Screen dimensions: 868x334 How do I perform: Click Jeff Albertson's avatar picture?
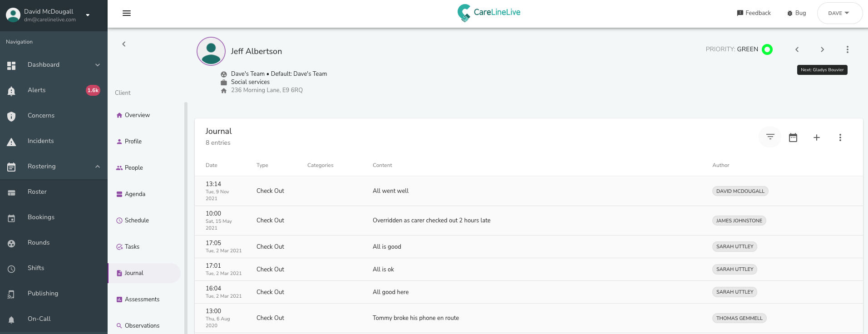click(x=211, y=51)
